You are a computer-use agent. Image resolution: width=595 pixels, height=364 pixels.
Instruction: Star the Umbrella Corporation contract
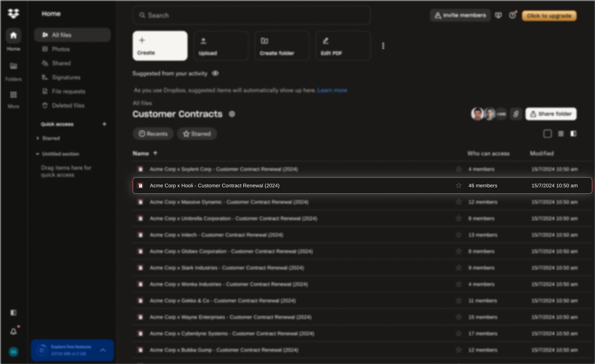tap(459, 218)
